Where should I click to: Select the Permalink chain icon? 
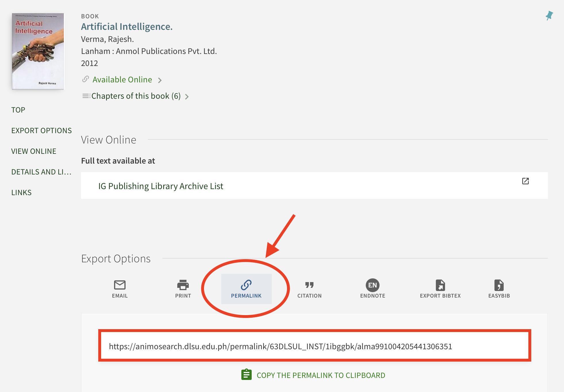pos(246,285)
